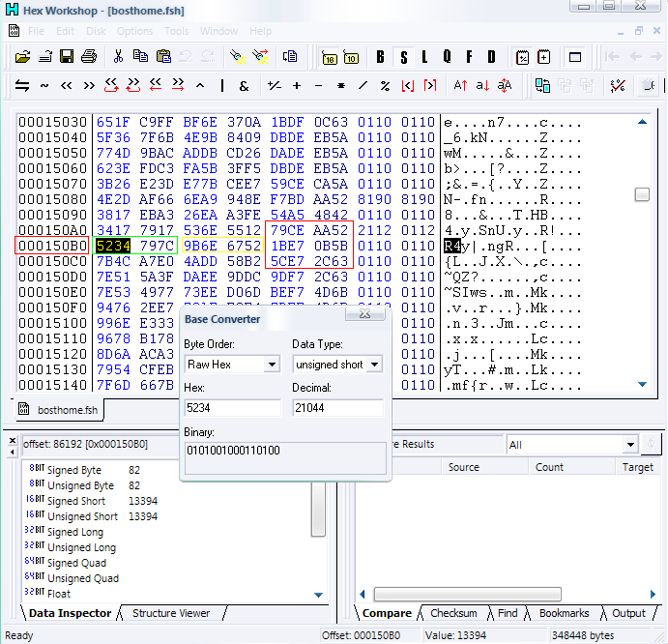The image size is (668, 644).
Task: Click the Decimal input field showing 21044
Action: (337, 408)
